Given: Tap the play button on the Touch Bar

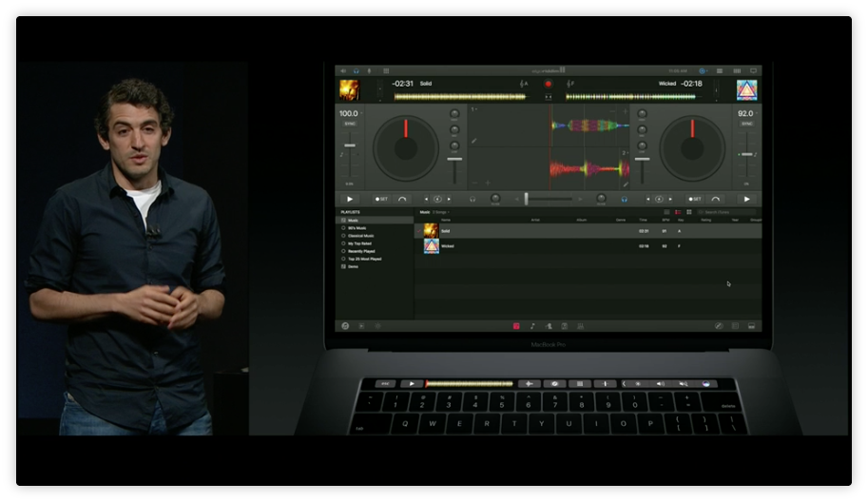Looking at the screenshot, I should [x=412, y=383].
